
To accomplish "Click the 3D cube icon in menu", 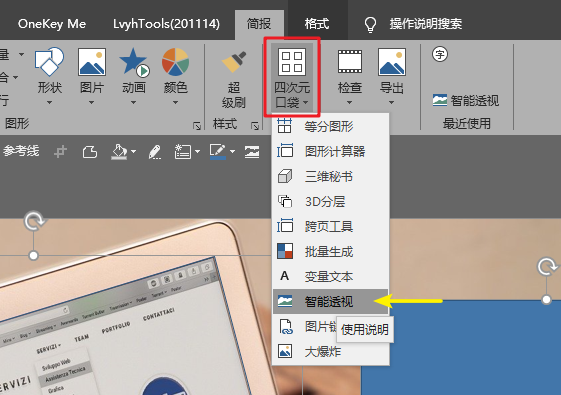I will [285, 176].
